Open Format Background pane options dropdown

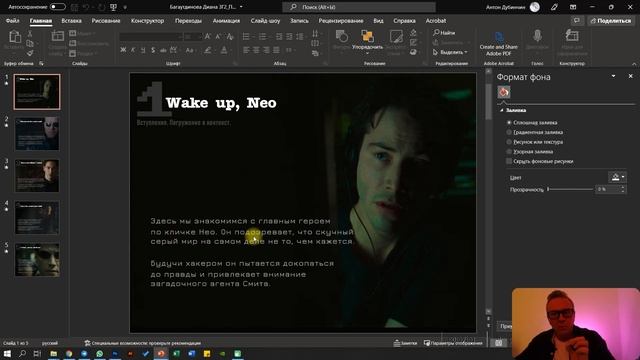[613, 76]
